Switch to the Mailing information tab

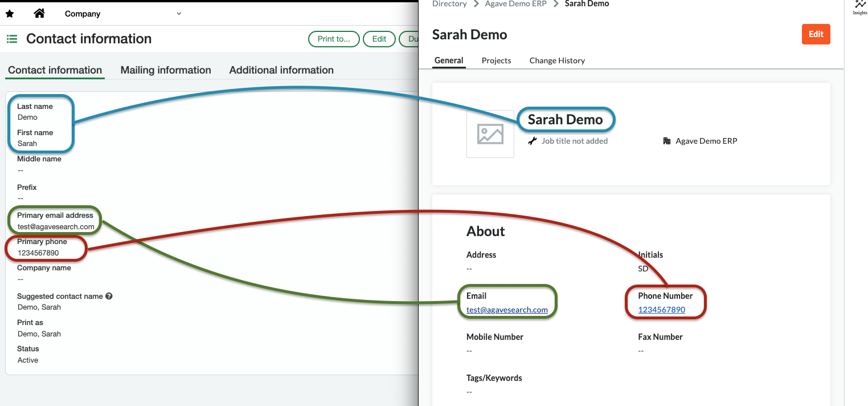(166, 70)
